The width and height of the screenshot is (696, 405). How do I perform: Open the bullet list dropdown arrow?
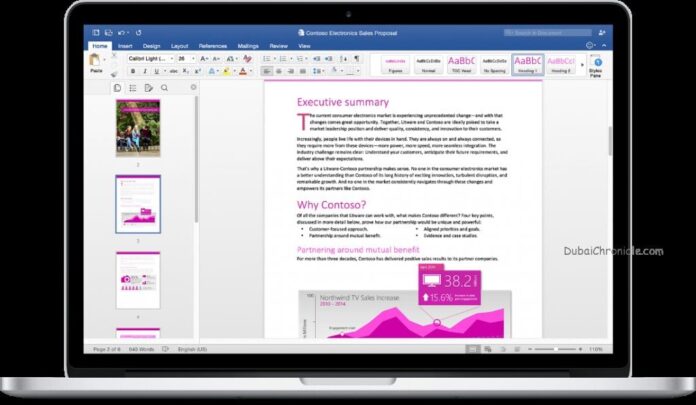coord(274,59)
